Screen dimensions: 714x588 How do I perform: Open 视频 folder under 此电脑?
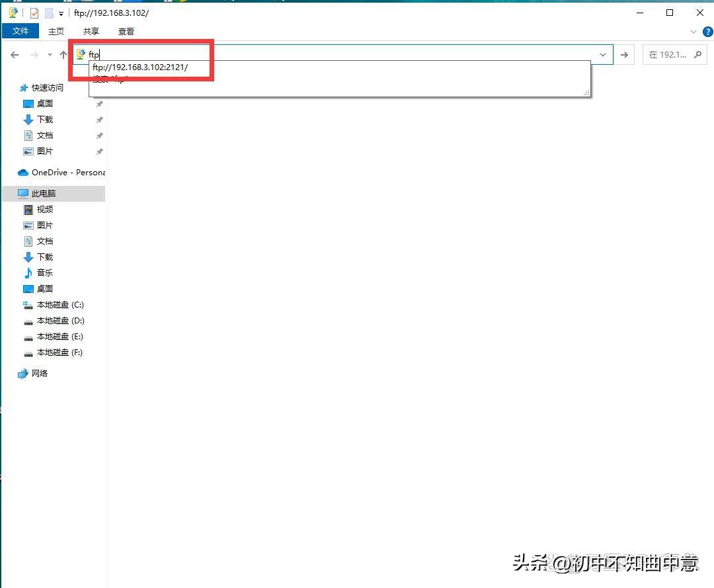coord(45,209)
